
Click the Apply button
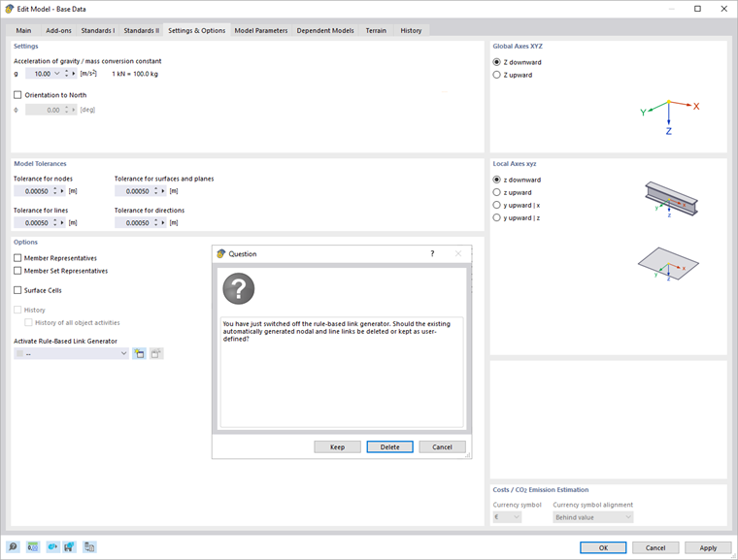708,547
